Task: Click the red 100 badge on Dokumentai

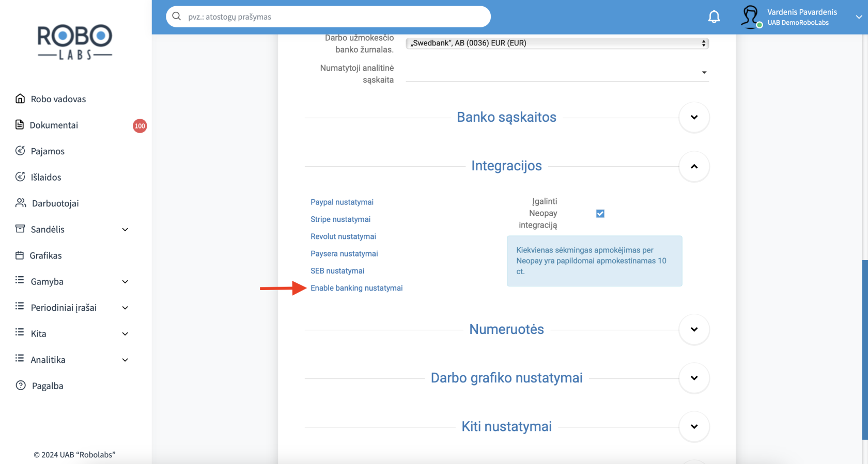Action: 139,126
